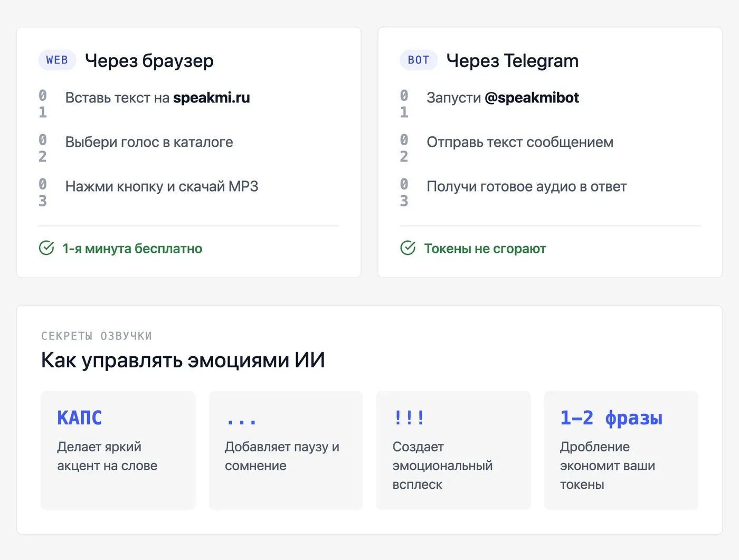
Task: Click the step "Нажми кнопку и скачай MP3"
Action: click(x=162, y=186)
